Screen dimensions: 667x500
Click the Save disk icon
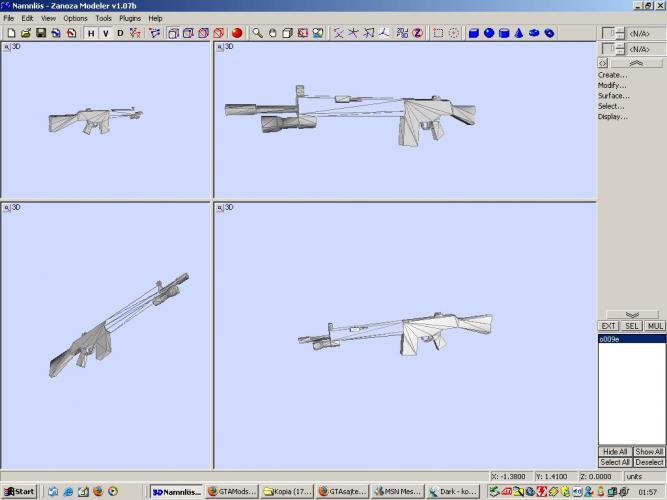(41, 33)
